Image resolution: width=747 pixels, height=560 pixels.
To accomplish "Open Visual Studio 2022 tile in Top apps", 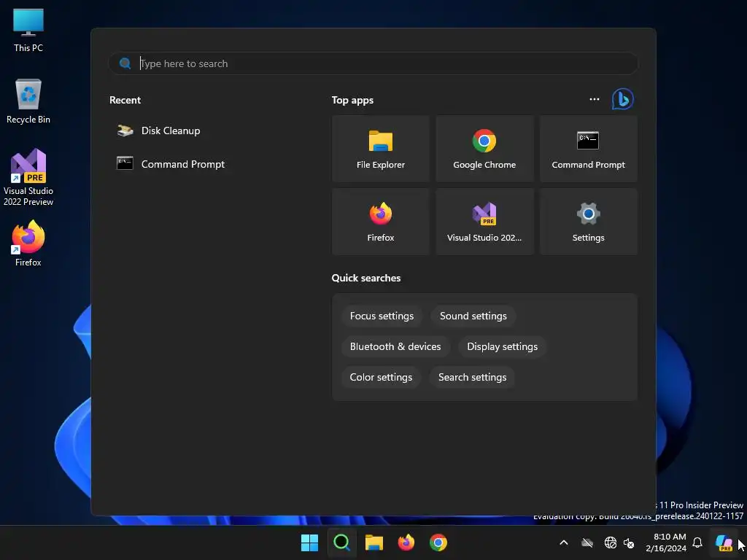I will [x=484, y=222].
